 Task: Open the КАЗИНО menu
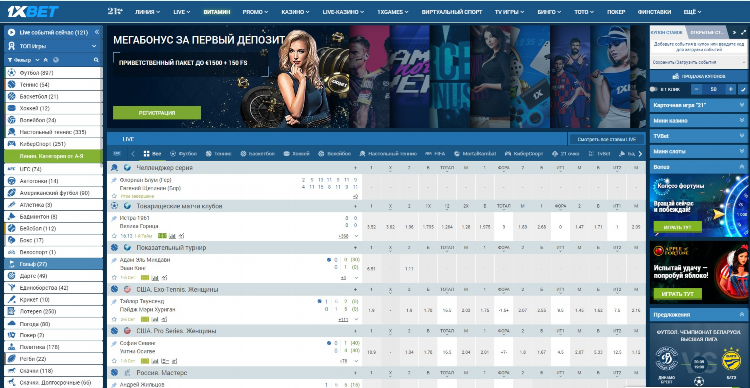tap(295, 12)
